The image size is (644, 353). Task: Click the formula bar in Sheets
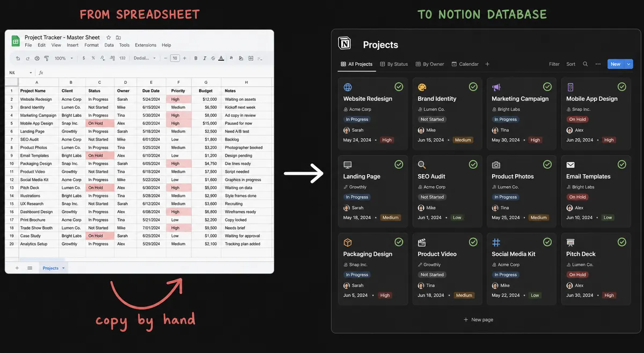click(158, 72)
